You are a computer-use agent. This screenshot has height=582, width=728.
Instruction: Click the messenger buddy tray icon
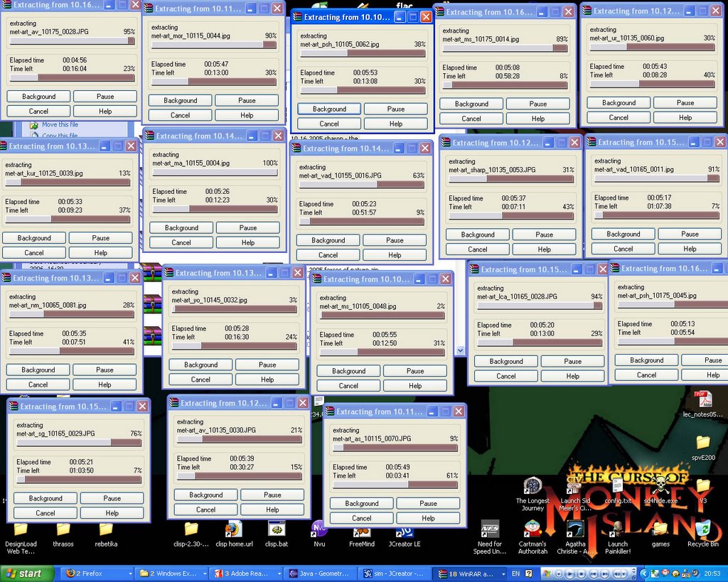click(685, 573)
